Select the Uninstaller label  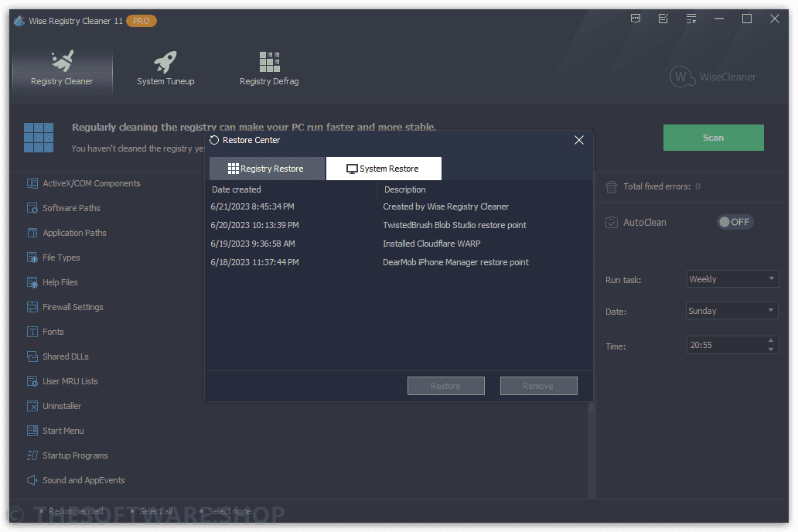pos(62,406)
